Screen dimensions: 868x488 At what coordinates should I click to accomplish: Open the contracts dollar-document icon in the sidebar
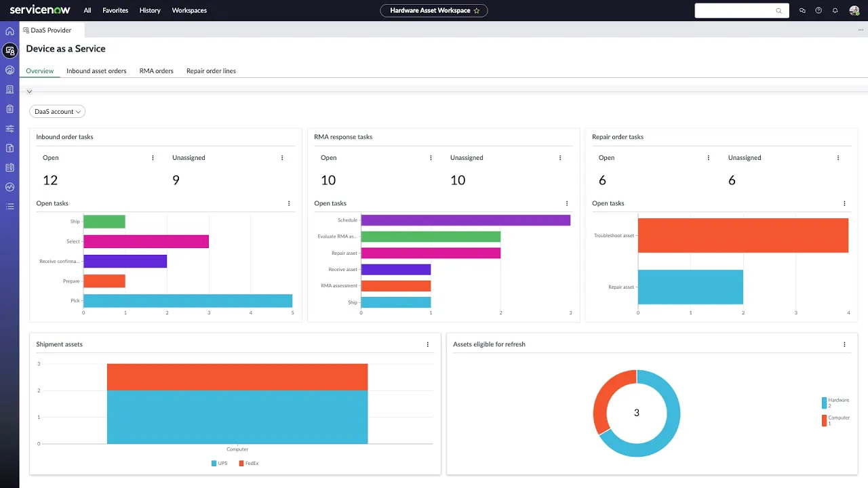pos(9,148)
